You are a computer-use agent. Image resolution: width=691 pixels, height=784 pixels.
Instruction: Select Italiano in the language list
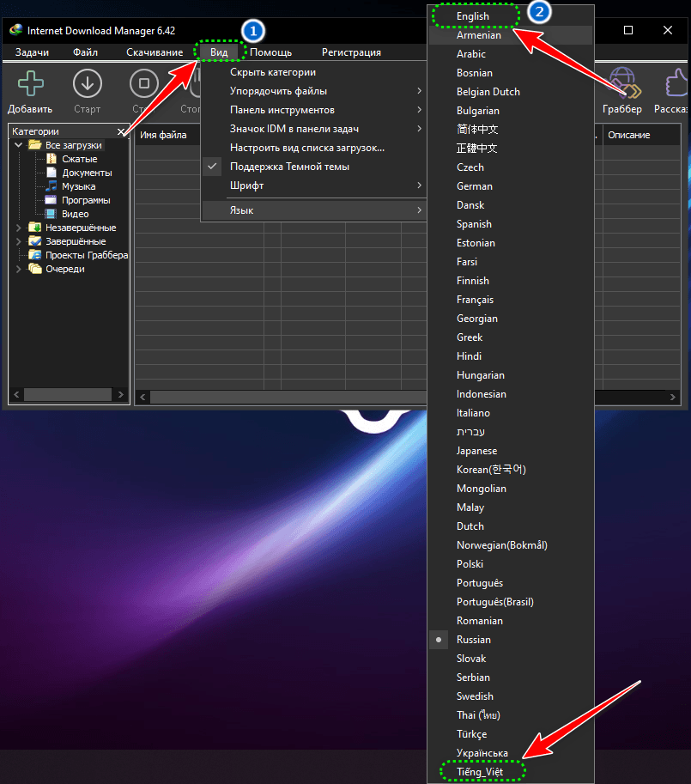[511, 413]
